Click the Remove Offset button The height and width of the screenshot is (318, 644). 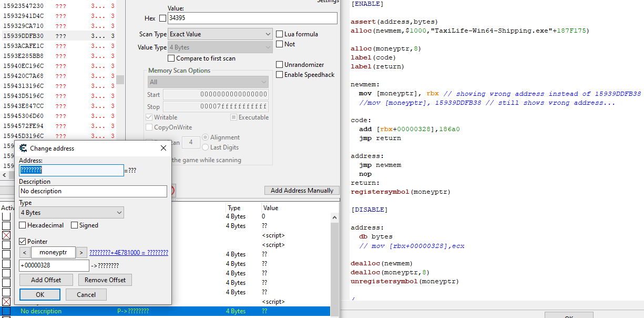pos(105,280)
